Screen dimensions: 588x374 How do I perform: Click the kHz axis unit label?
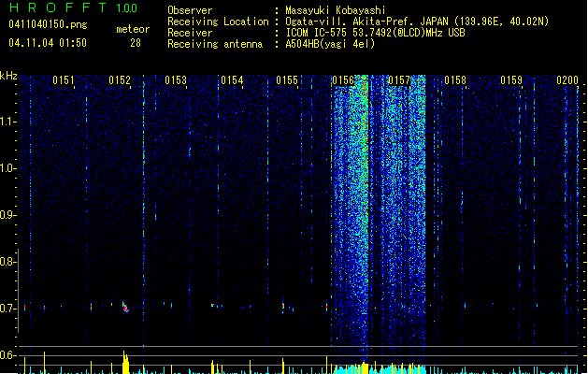point(8,76)
